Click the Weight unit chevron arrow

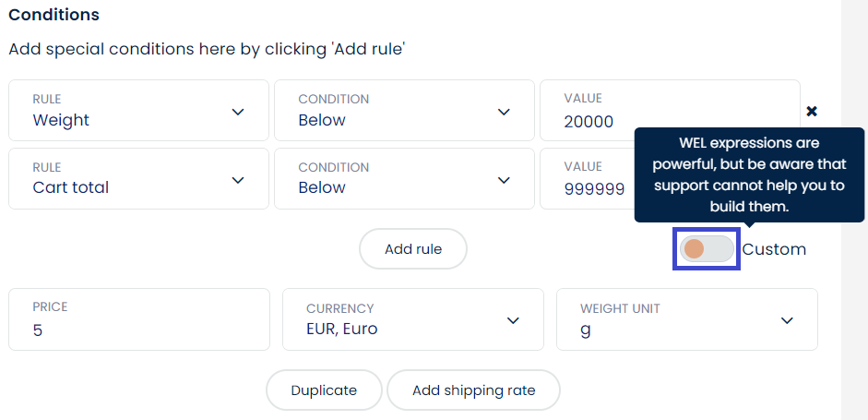coord(787,320)
